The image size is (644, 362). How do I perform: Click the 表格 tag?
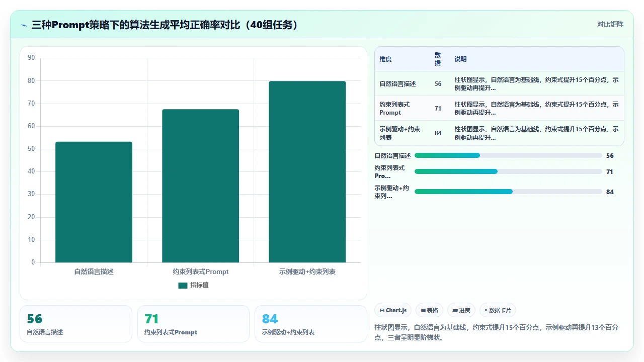point(430,310)
